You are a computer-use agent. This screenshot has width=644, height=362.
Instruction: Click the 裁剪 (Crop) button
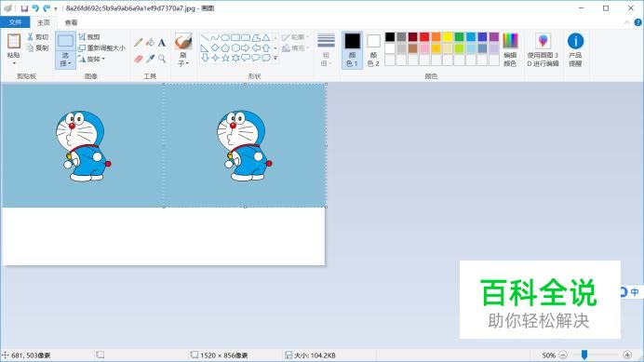coord(89,36)
